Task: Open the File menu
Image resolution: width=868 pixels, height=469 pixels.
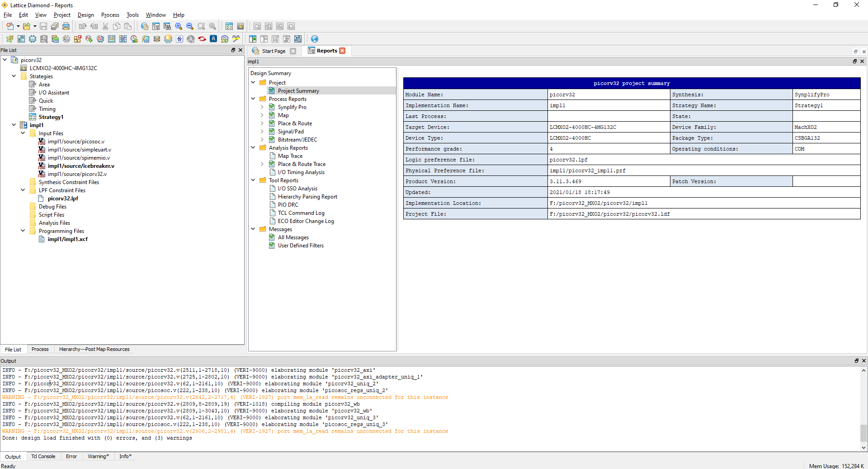Action: (8, 15)
